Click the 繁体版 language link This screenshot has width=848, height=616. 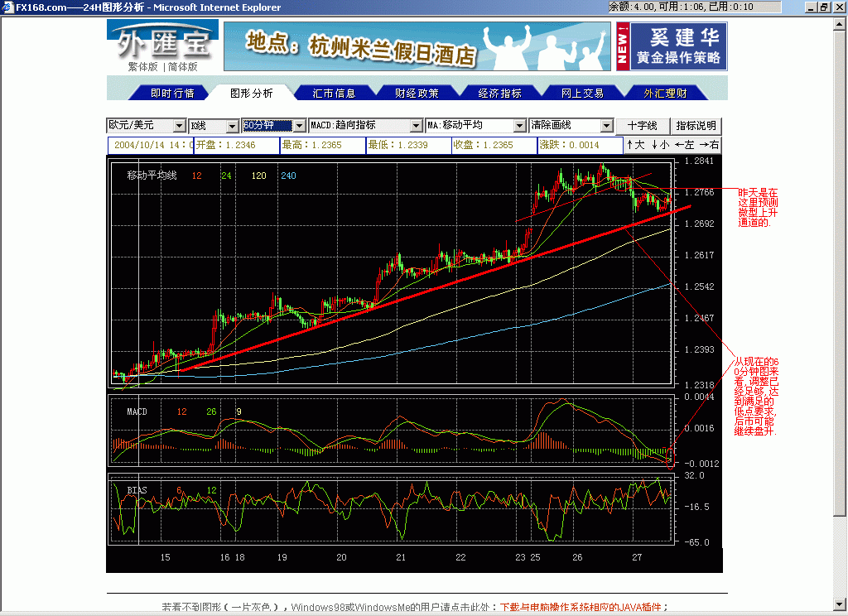pos(142,66)
